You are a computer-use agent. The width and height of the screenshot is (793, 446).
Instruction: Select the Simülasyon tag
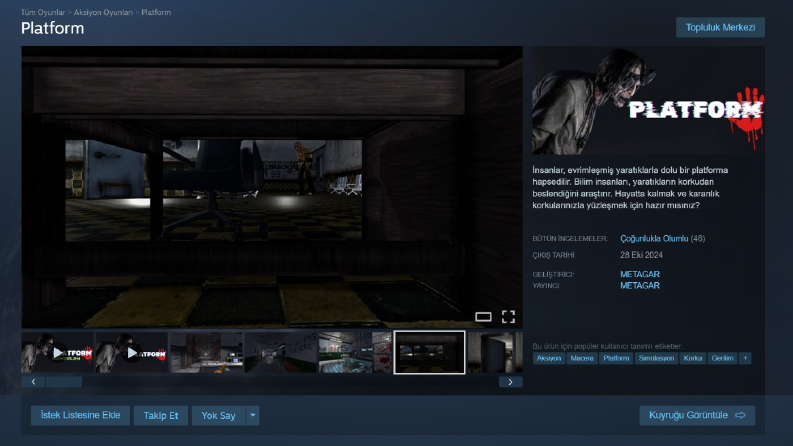(656, 358)
